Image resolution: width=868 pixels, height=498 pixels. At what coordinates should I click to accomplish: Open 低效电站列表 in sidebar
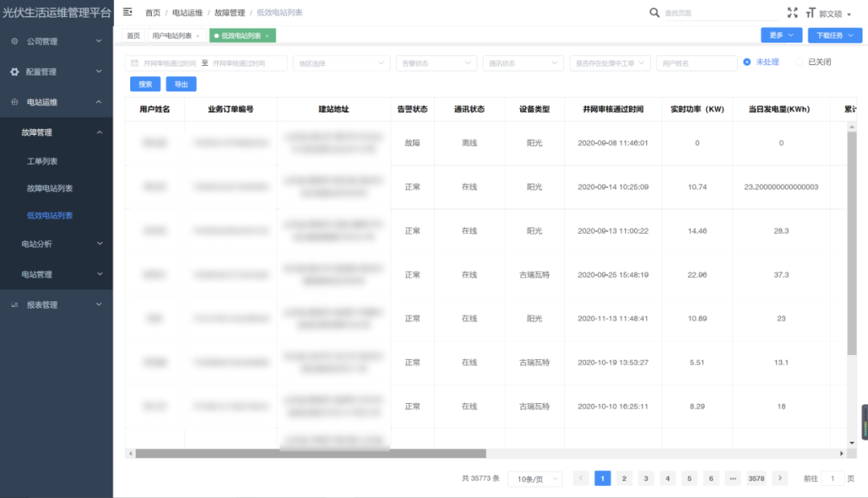pyautogui.click(x=50, y=215)
